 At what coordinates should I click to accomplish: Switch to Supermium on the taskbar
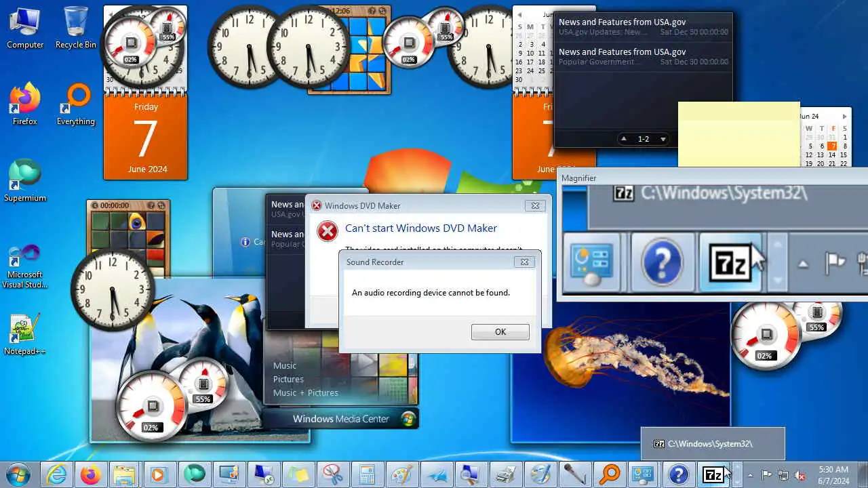pyautogui.click(x=194, y=475)
